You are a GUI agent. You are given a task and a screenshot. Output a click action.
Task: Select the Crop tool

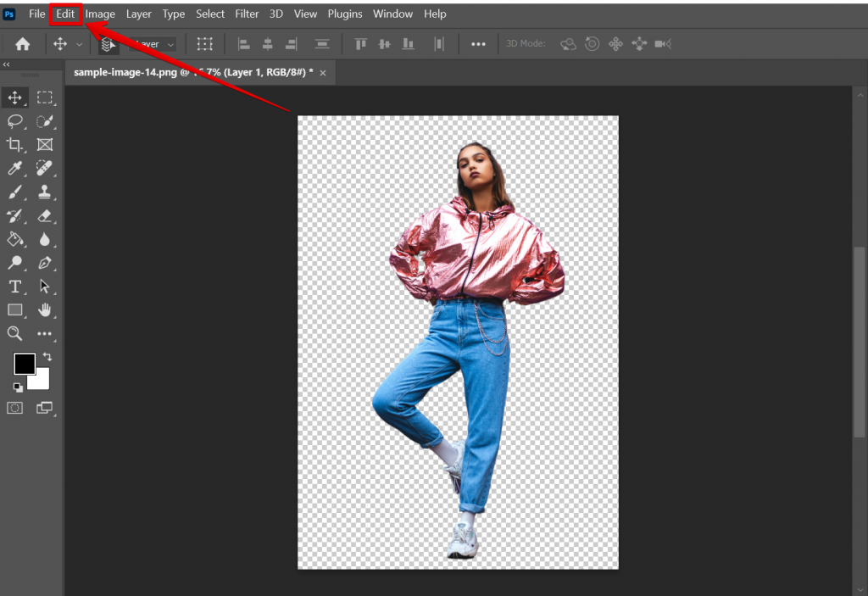[14, 144]
